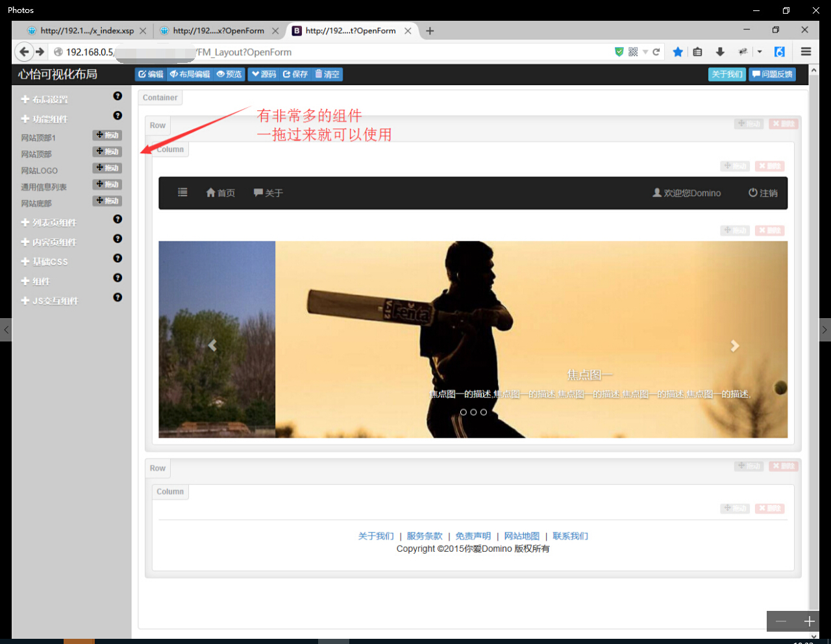The width and height of the screenshot is (831, 644).
Task: Open the 联系我们 footer link
Action: pyautogui.click(x=571, y=536)
